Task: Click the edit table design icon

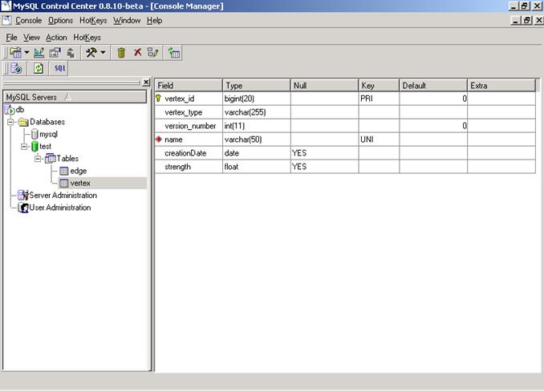Action: click(39, 53)
